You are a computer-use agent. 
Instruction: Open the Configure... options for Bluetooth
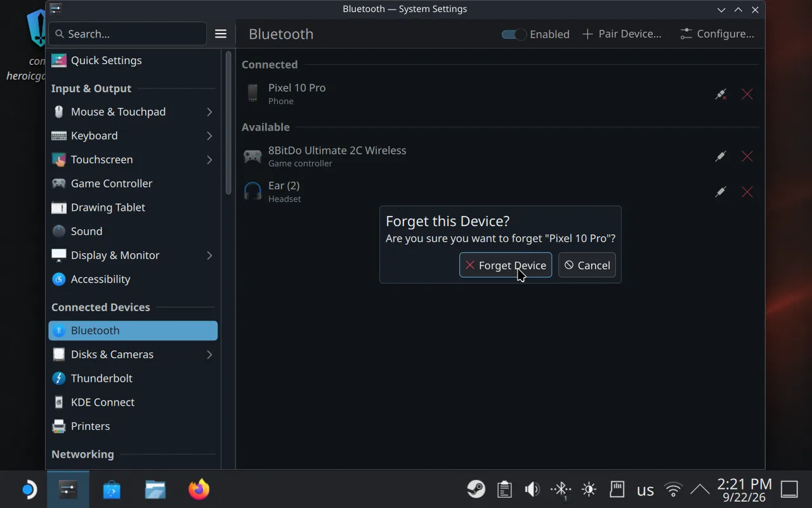[717, 34]
